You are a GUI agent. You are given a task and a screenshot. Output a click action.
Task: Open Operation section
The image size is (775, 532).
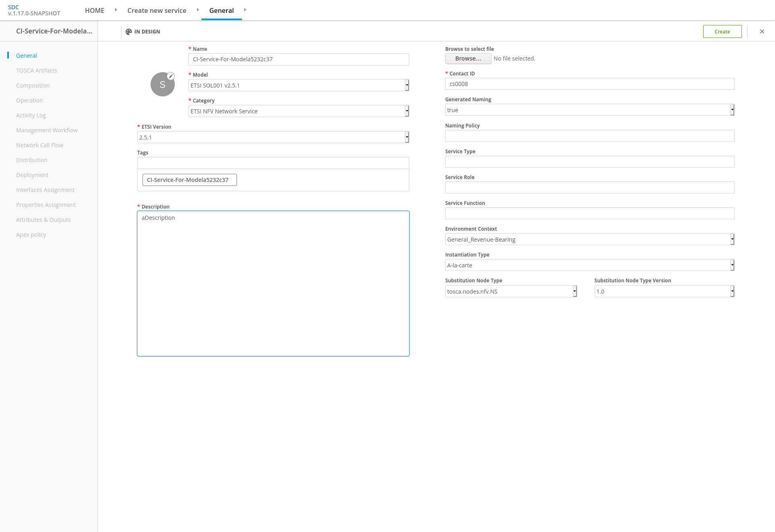(x=29, y=100)
